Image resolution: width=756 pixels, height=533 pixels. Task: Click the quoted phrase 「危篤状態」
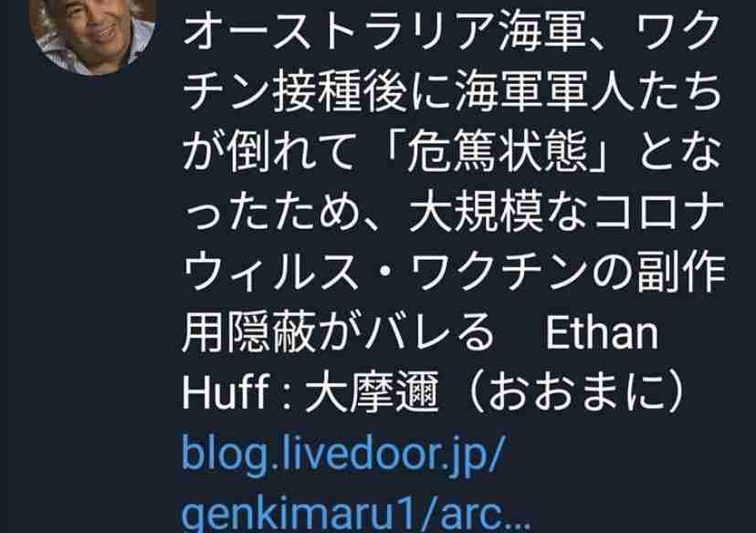pos(500,152)
